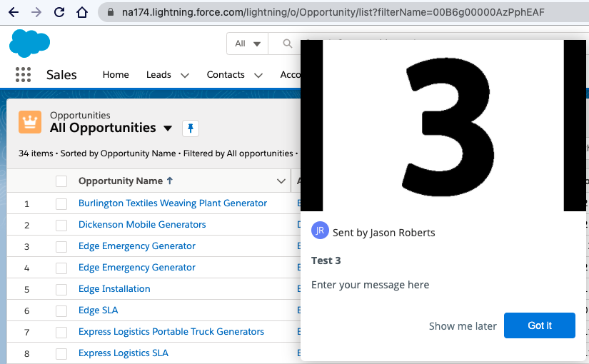This screenshot has width=589, height=364.
Task: Click the Salesforce cloud logo
Action: pyautogui.click(x=30, y=44)
